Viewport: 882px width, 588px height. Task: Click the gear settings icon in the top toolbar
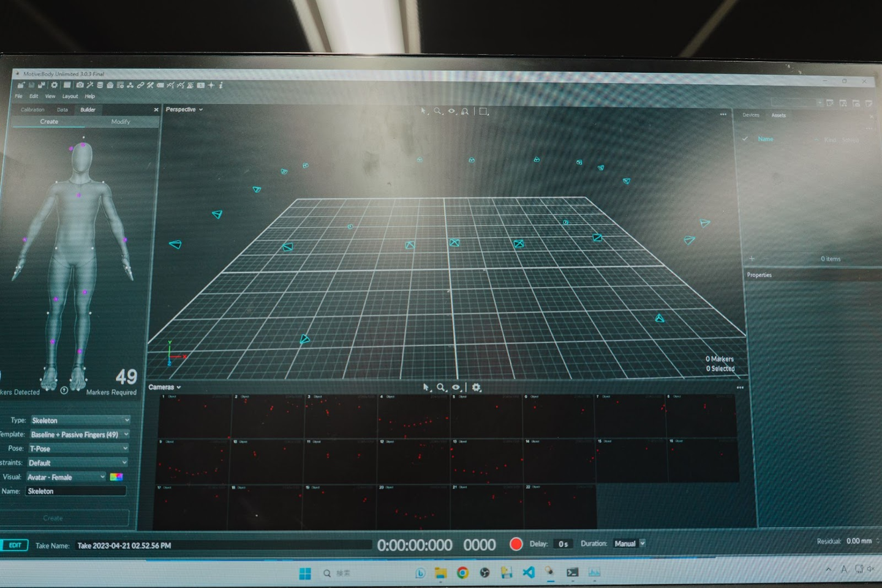tap(54, 85)
